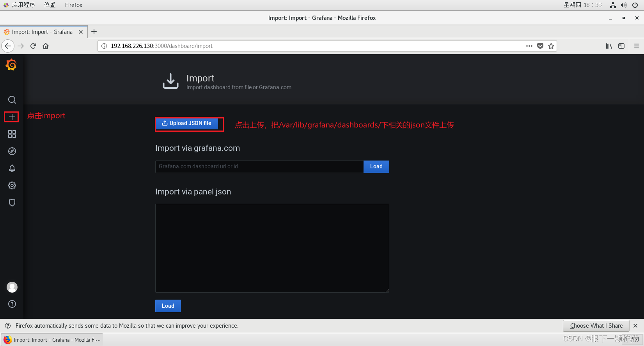The width and height of the screenshot is (644, 346).
Task: Save page to Pocket icon
Action: coord(540,46)
